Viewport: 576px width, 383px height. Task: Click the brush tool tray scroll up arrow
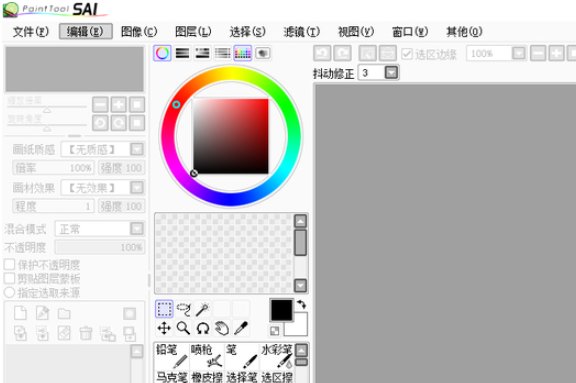pos(302,350)
